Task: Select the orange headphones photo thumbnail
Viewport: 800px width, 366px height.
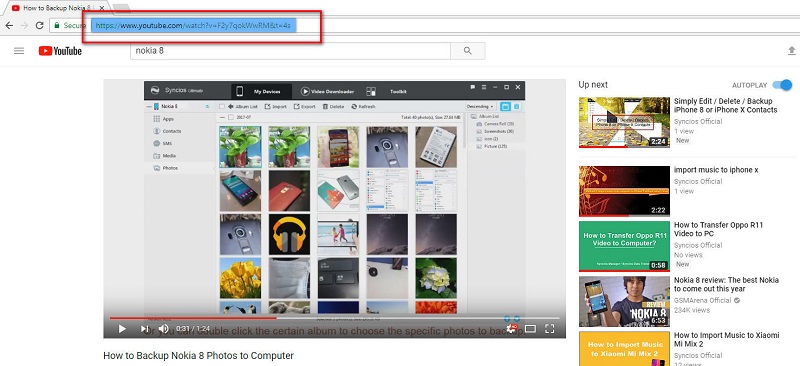Action: coord(289,235)
